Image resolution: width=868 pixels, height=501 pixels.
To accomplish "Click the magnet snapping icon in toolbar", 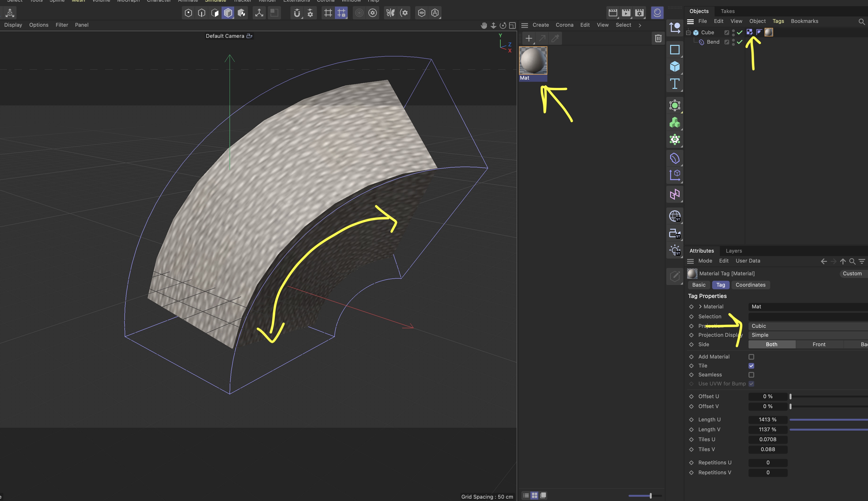I will click(x=297, y=13).
